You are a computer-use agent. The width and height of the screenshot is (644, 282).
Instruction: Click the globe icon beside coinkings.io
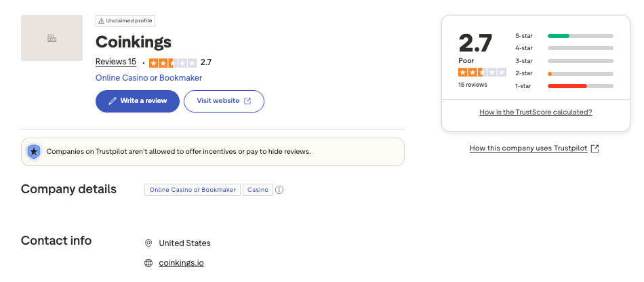[x=148, y=263]
